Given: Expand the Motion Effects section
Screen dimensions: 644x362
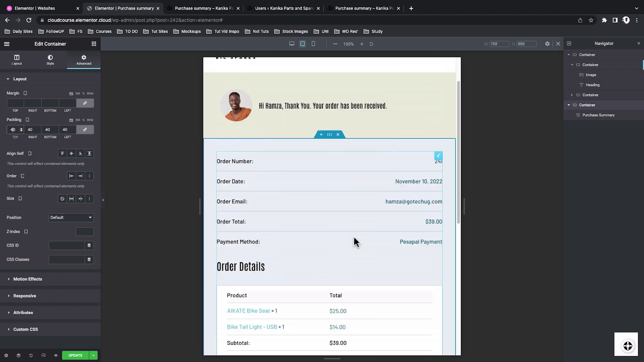Looking at the screenshot, I should coord(50,279).
